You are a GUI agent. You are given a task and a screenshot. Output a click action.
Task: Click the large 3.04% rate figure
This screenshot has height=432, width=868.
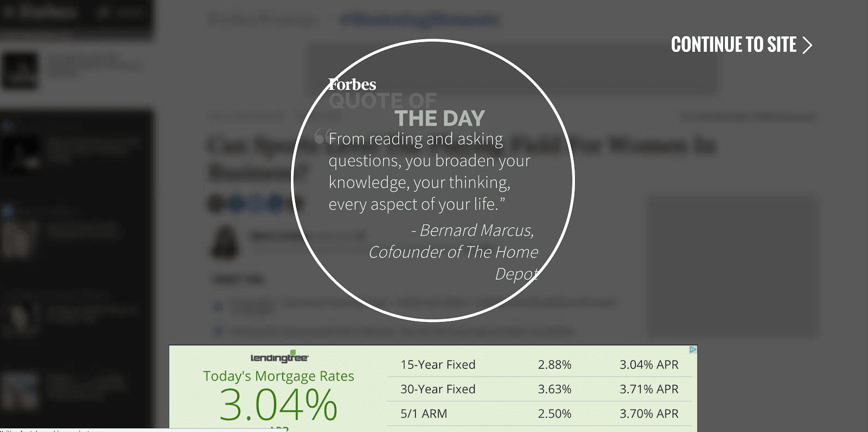click(278, 404)
